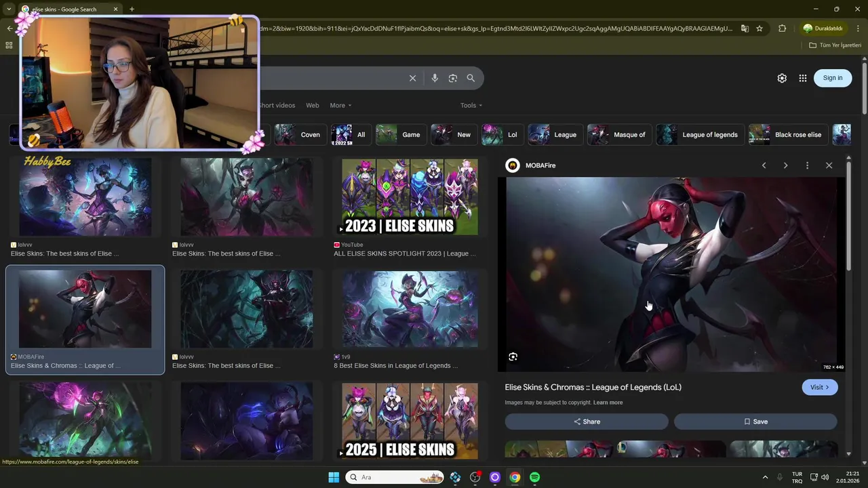Image resolution: width=868 pixels, height=488 pixels.
Task: Open the Google apps grid
Action: [x=803, y=78]
